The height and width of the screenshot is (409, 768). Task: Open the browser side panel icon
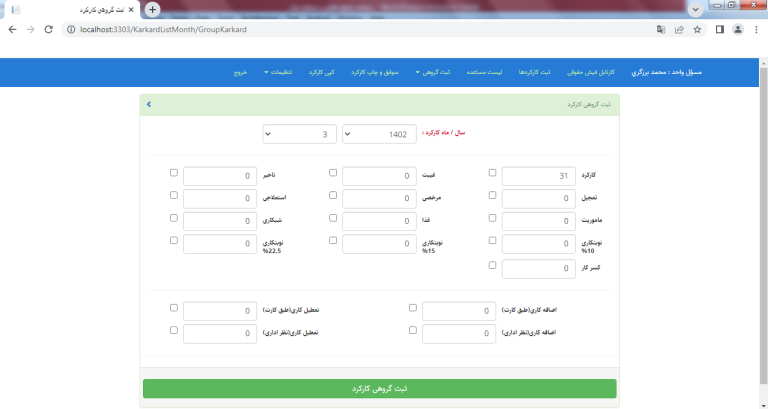point(719,29)
